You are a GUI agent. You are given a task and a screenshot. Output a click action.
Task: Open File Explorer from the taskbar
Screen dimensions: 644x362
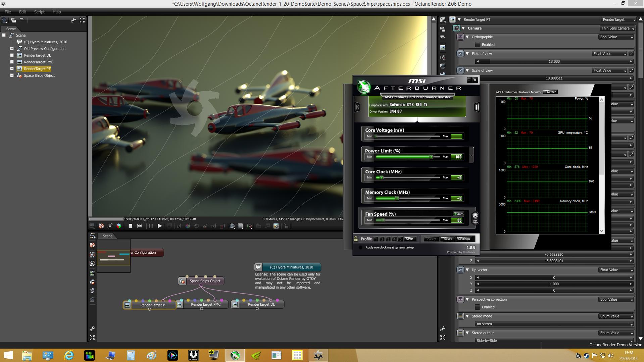coord(27,355)
